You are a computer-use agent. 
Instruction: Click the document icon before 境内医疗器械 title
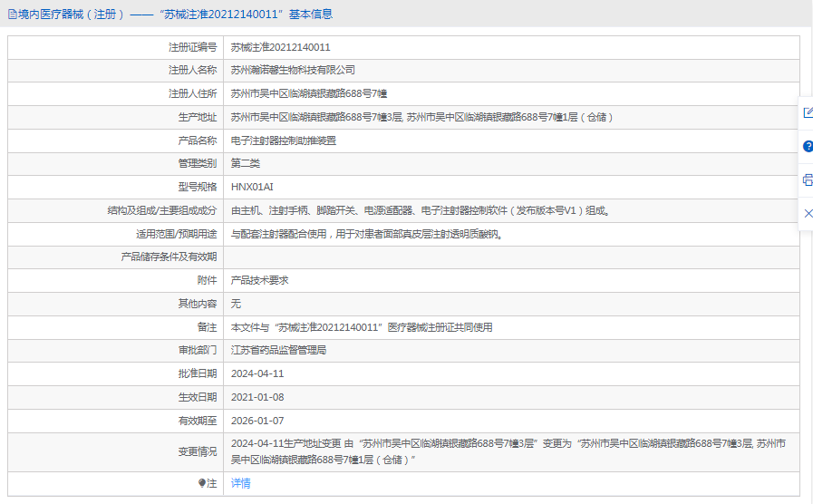point(13,15)
